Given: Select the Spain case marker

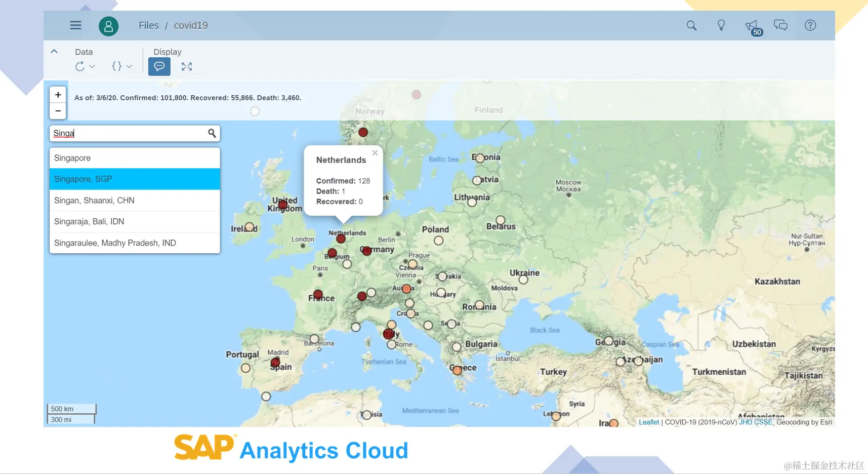Looking at the screenshot, I should [x=275, y=362].
